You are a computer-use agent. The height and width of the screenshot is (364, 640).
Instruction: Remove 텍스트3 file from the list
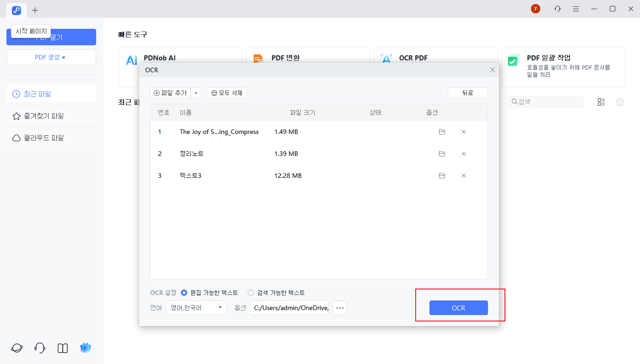tap(463, 176)
